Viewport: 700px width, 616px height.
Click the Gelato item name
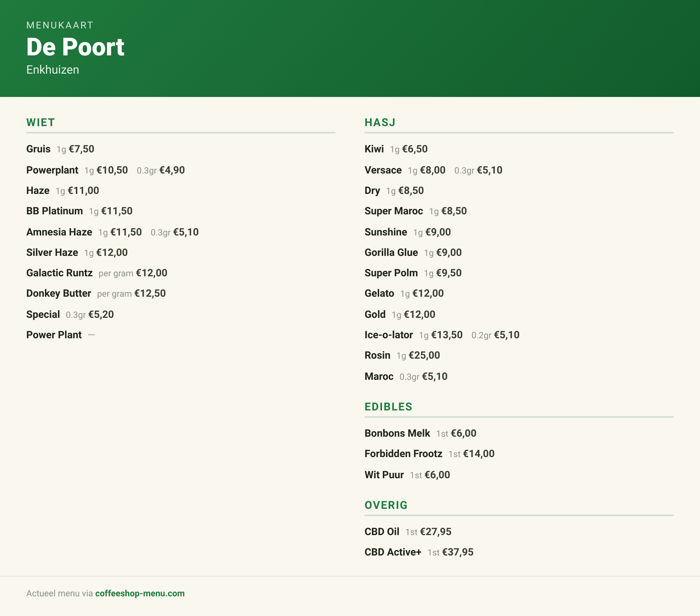coord(379,293)
